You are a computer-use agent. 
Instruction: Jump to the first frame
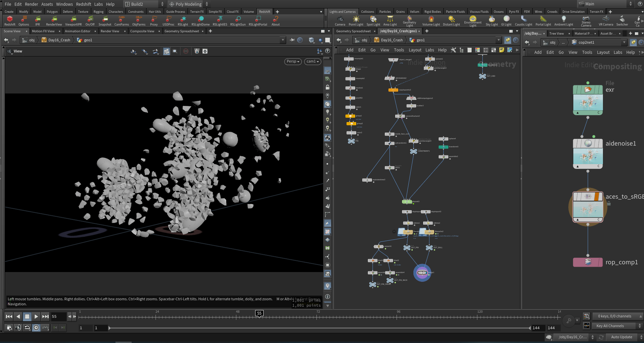pos(9,316)
